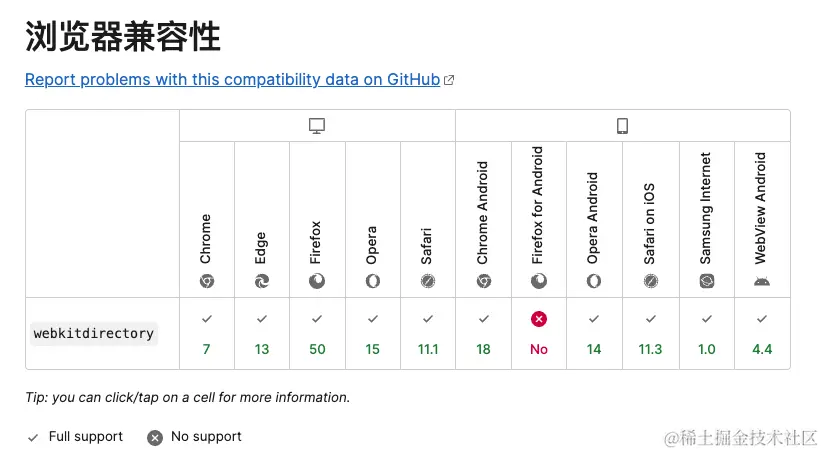Click the Samsung Internet logo icon
The height and width of the screenshot is (454, 824).
coord(707,282)
